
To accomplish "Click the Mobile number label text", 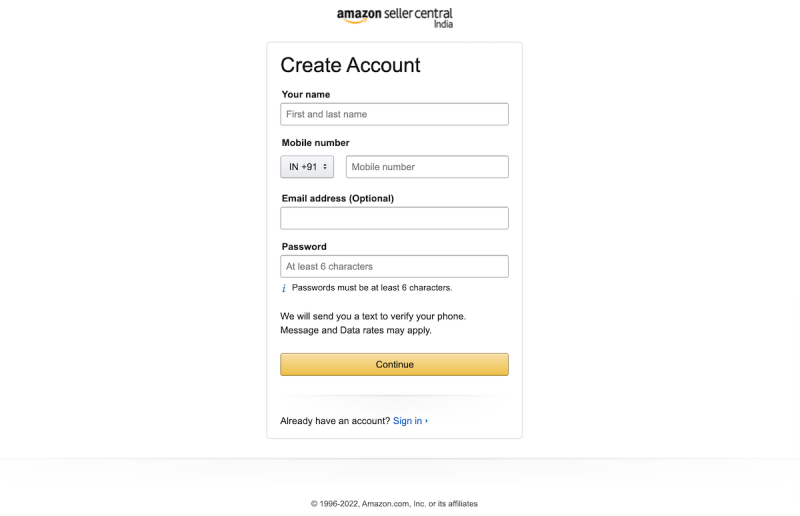I will tap(315, 143).
